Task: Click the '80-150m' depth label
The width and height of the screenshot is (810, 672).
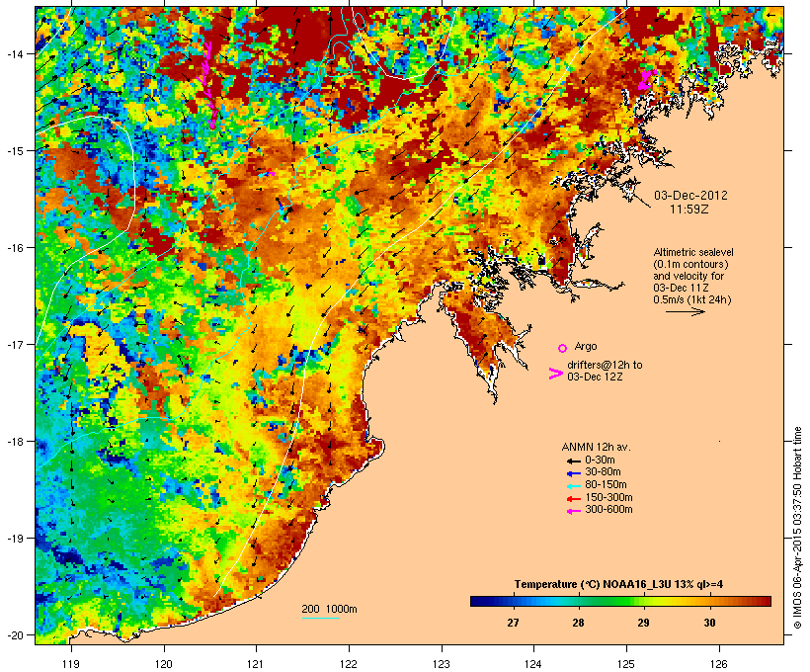Action: click(606, 484)
